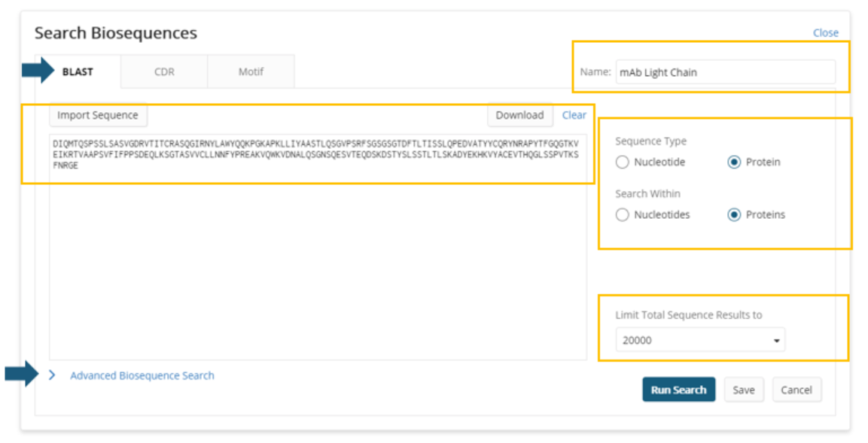
Task: Click the Close link at top right
Action: (x=825, y=33)
